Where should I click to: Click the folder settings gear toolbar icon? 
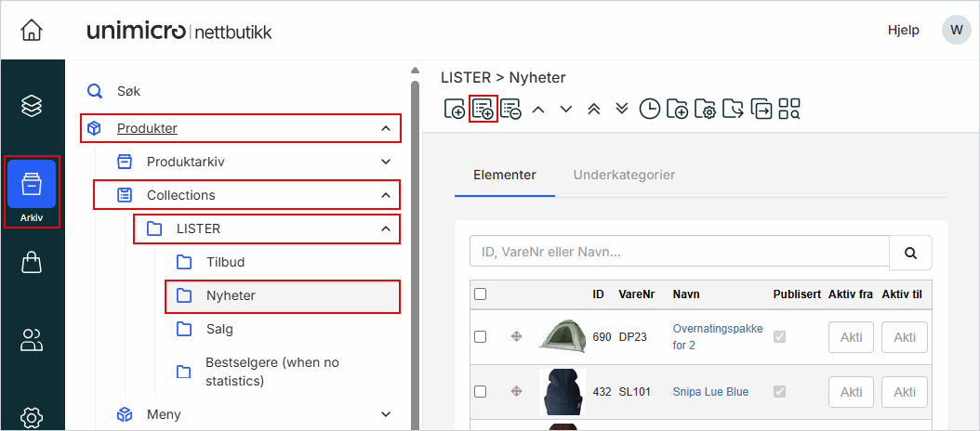[705, 109]
